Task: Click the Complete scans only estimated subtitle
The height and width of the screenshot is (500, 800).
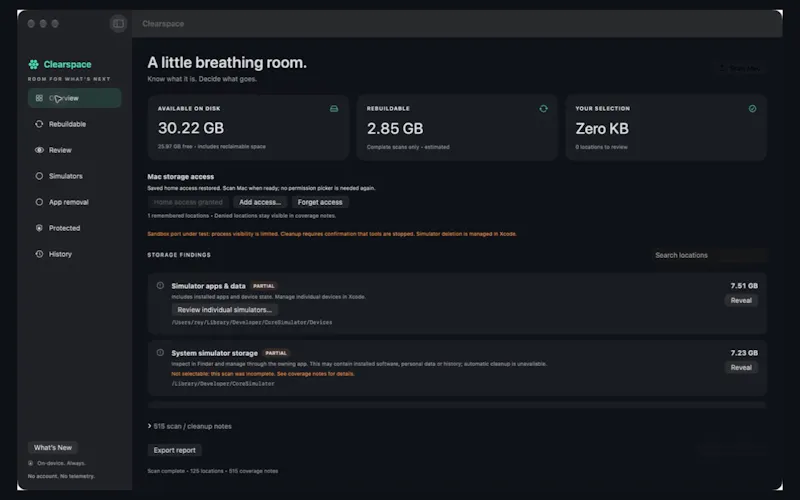Action: coord(408,147)
